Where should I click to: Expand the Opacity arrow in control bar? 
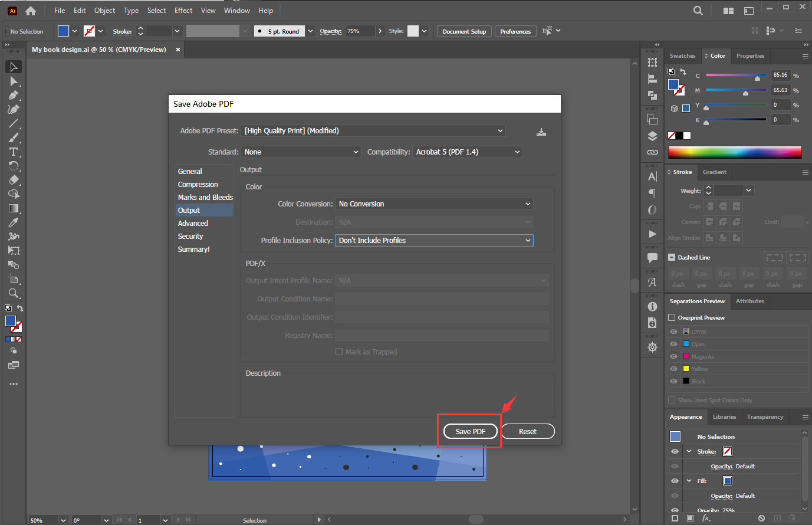pyautogui.click(x=380, y=31)
